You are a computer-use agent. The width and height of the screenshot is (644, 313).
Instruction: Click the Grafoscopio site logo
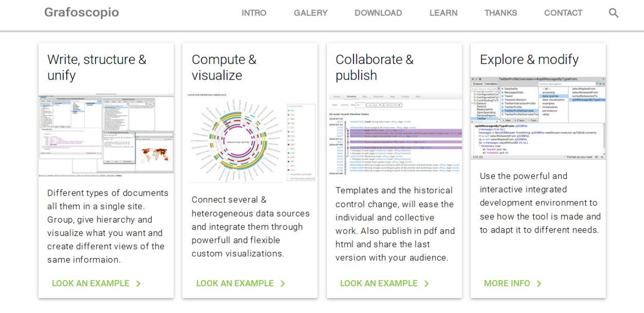(x=81, y=13)
